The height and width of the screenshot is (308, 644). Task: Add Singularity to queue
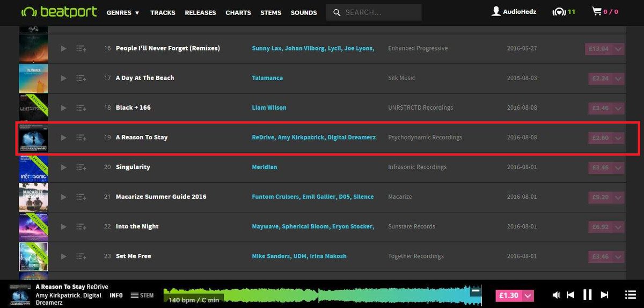(81, 167)
